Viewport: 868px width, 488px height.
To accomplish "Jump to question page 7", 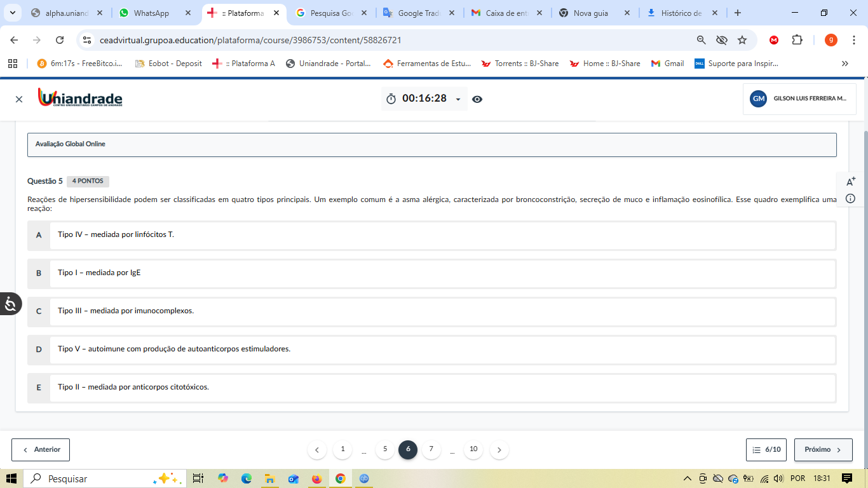I will (431, 449).
